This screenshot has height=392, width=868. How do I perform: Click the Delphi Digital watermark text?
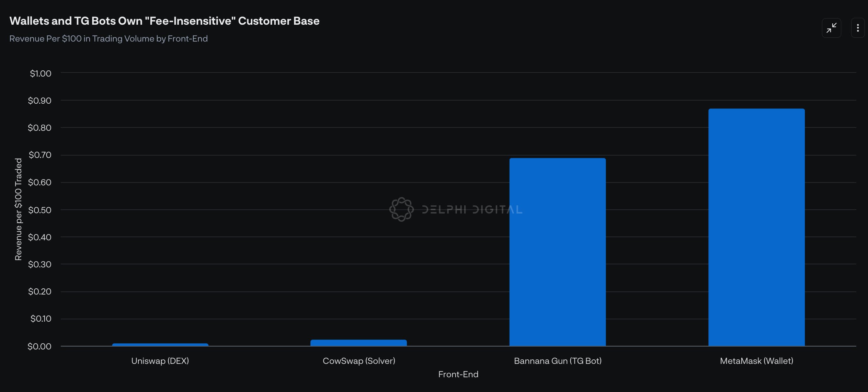pyautogui.click(x=472, y=209)
